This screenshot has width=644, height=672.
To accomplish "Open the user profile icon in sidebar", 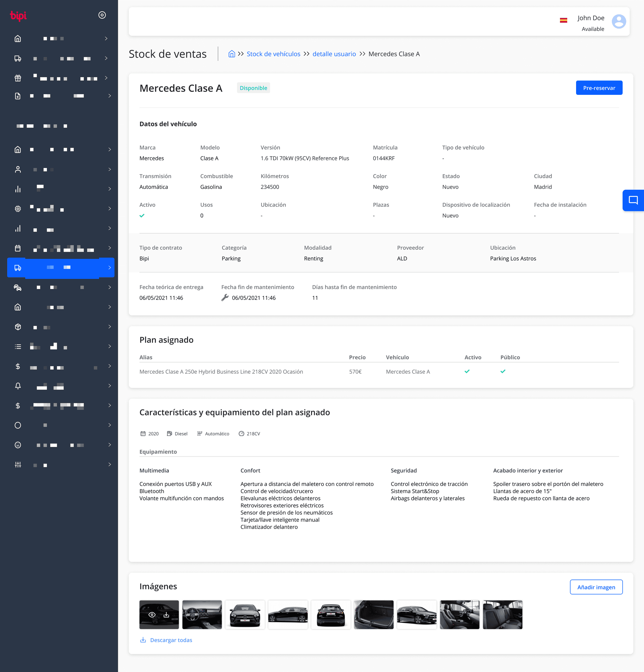I will tap(18, 169).
